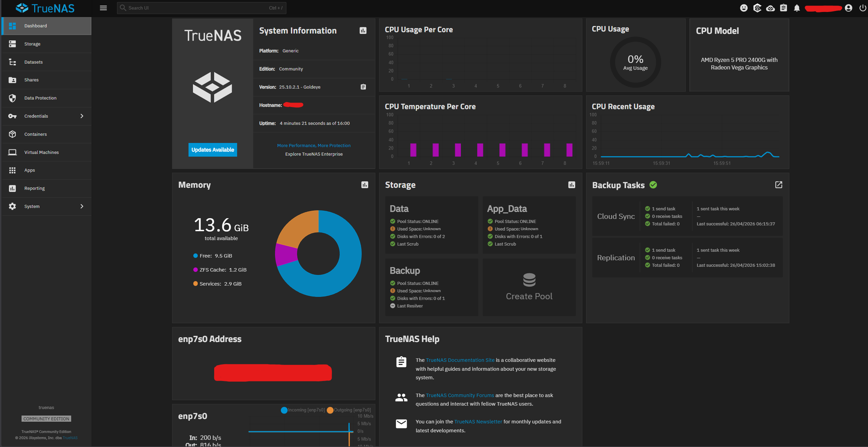
Task: Toggle Incoming enp7s0 legend entry
Action: [303, 410]
